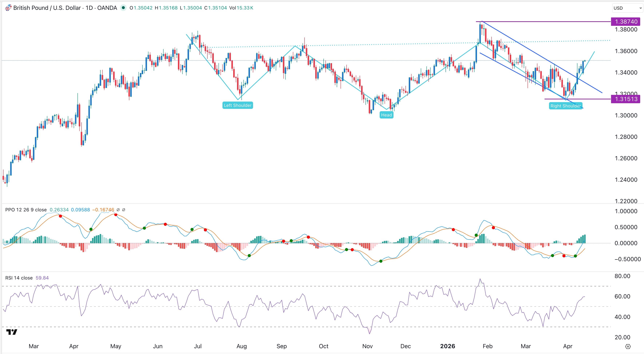This screenshot has width=644, height=354.
Task: Select the RSI 14 close indicator title
Action: pos(19,278)
